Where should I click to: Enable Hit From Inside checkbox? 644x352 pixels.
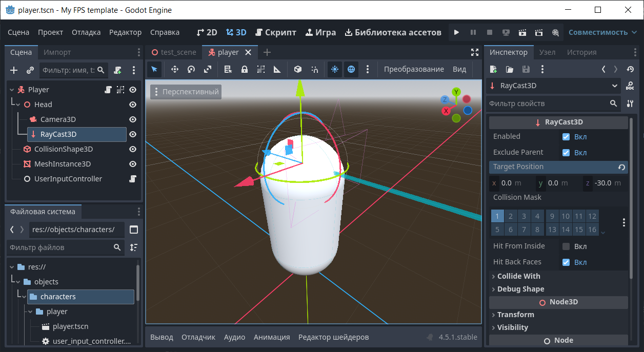point(566,246)
